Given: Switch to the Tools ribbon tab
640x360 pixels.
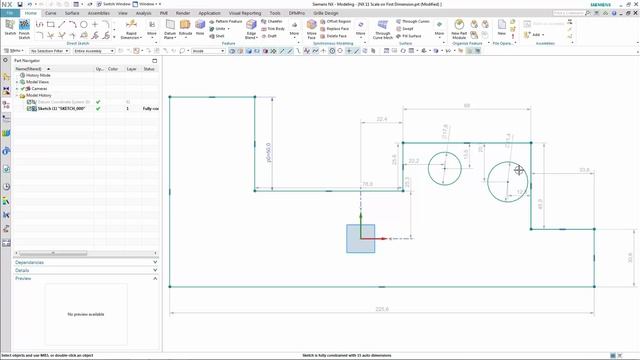Looking at the screenshot, I should [275, 13].
